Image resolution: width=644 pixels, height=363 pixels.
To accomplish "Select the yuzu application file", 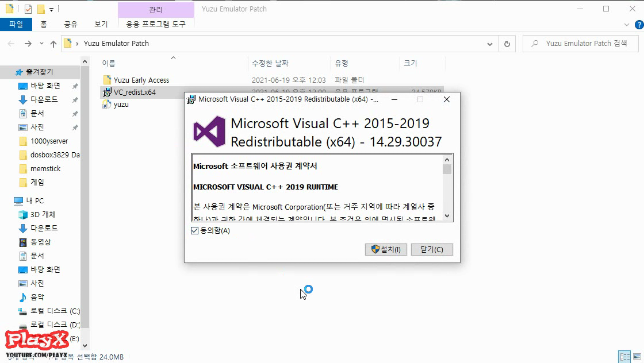I will pyautogui.click(x=121, y=104).
